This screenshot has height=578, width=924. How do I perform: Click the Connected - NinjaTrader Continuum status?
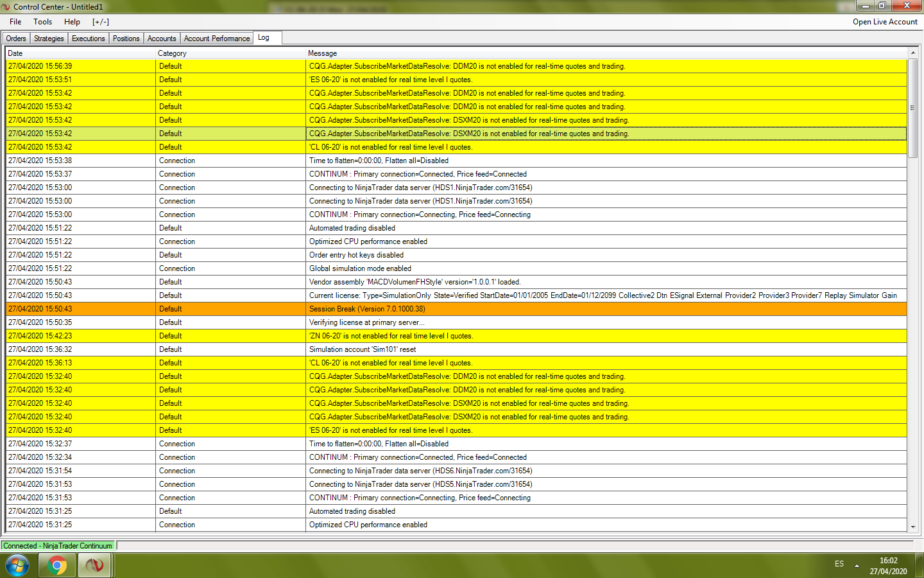58,546
